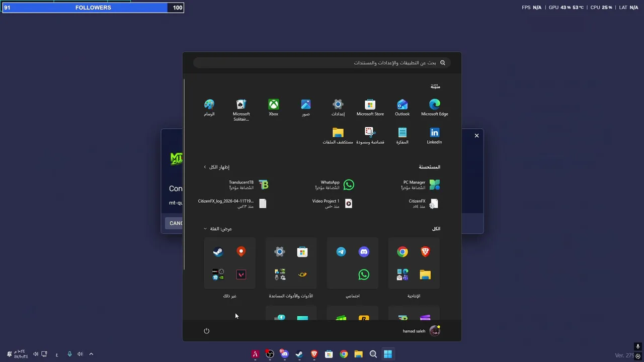Open hamad saleh user account menu

422,331
